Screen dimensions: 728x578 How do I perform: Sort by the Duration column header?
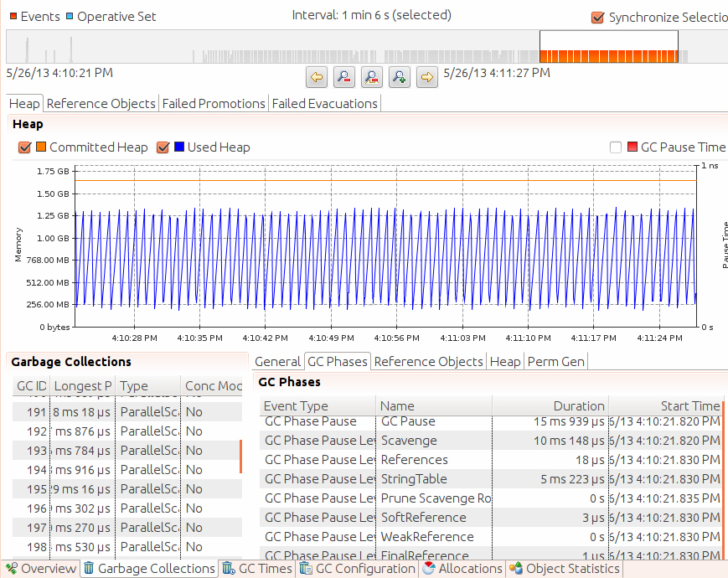[x=550, y=405]
